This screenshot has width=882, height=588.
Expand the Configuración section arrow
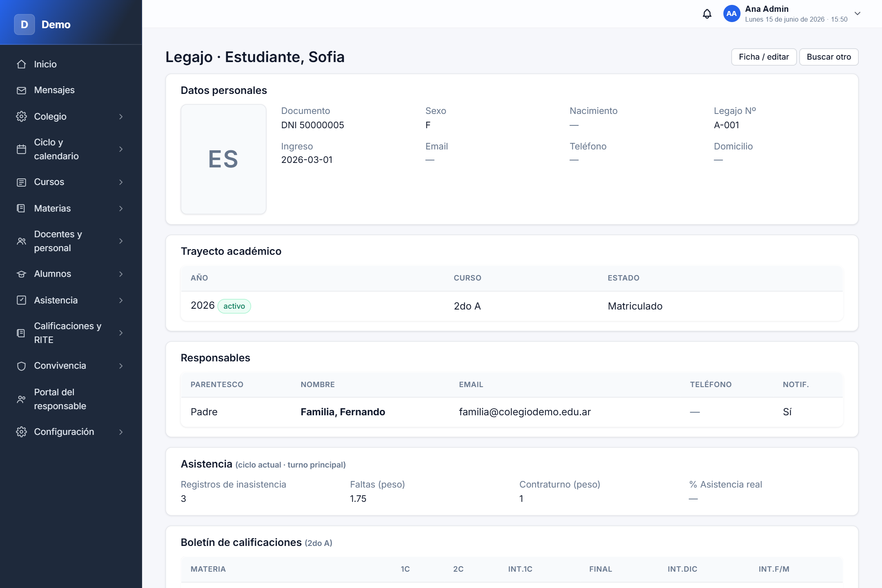click(x=121, y=432)
